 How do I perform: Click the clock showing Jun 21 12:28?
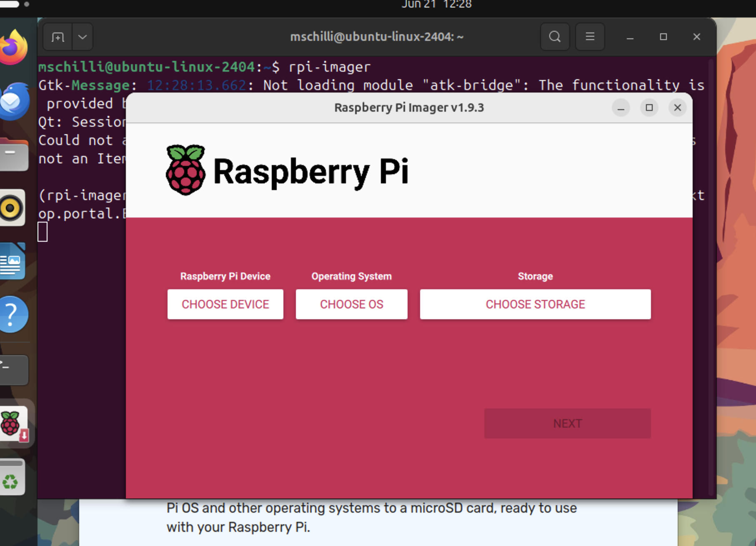tap(436, 5)
